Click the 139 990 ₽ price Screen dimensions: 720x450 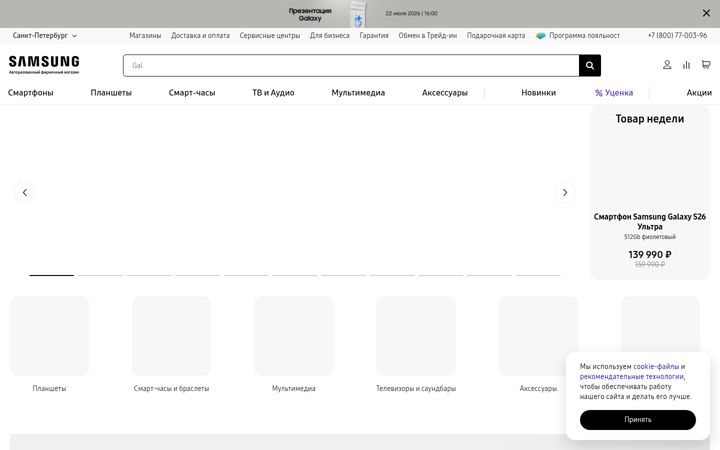[650, 254]
